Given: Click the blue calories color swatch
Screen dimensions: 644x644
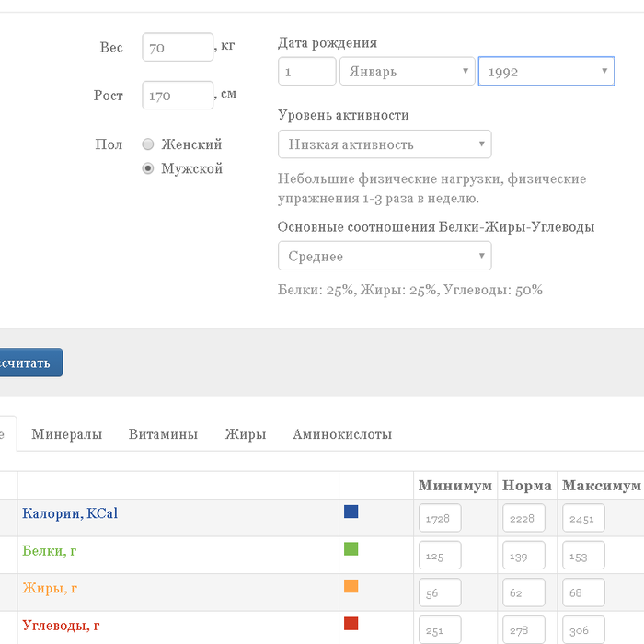Looking at the screenshot, I should (x=351, y=512).
